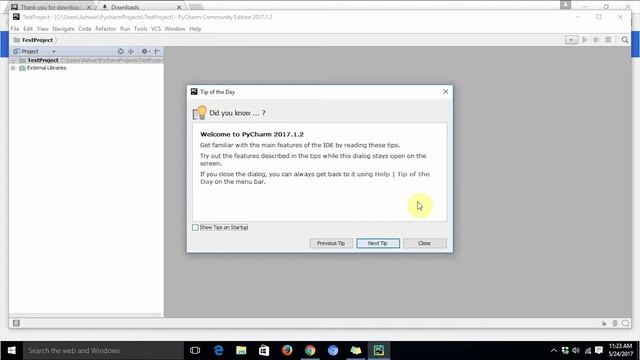Viewport: 640px width, 360px height.
Task: Open the Window menu
Action: (175, 29)
